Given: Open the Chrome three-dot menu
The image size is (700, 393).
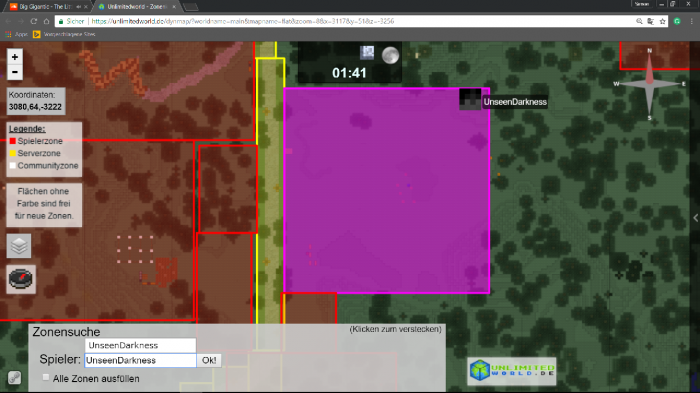Looking at the screenshot, I should pyautogui.click(x=692, y=21).
